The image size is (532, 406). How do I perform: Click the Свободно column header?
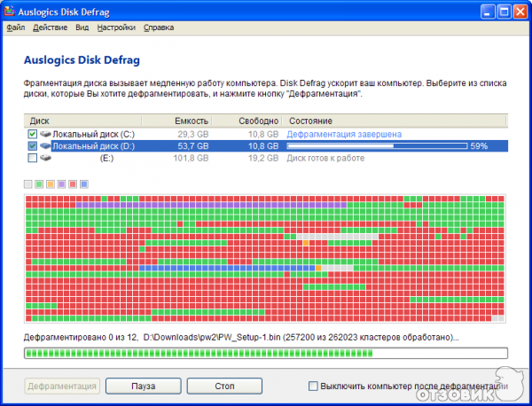point(258,121)
